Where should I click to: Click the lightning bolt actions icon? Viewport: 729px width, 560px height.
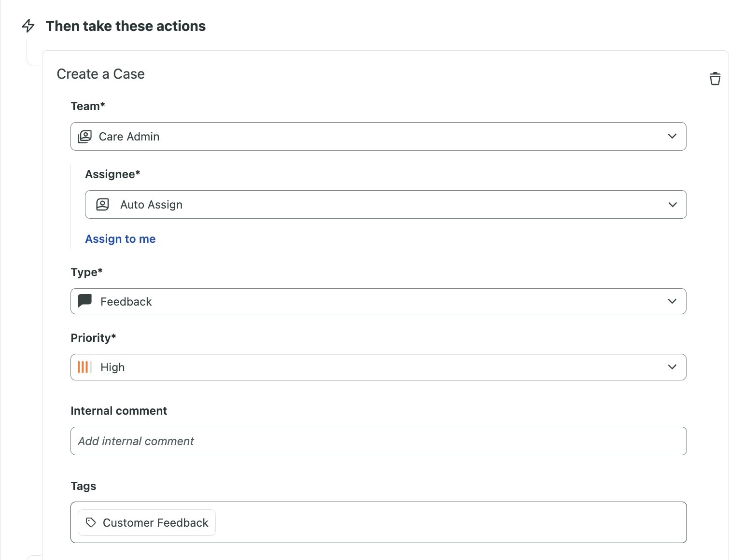[x=28, y=26]
